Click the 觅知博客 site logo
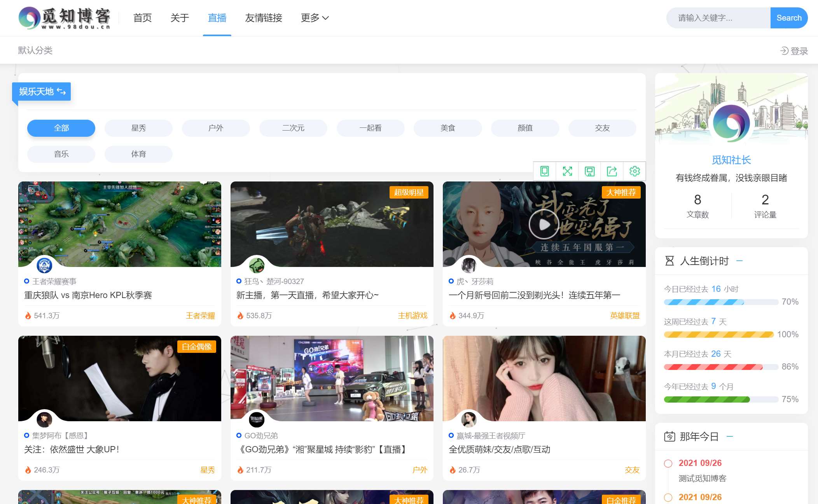The width and height of the screenshot is (818, 504). 65,18
